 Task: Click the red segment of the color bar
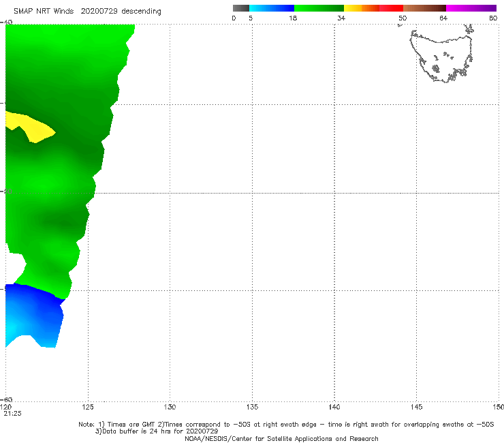pyautogui.click(x=391, y=8)
